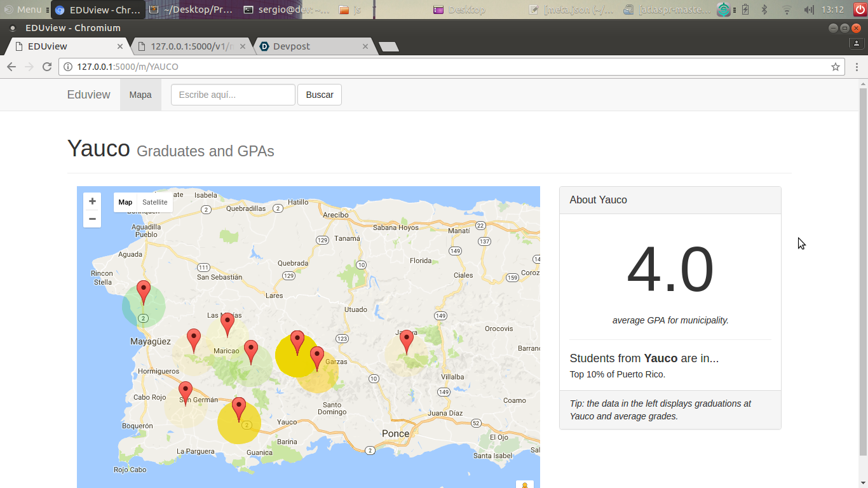Open the new tab button

pyautogui.click(x=388, y=46)
